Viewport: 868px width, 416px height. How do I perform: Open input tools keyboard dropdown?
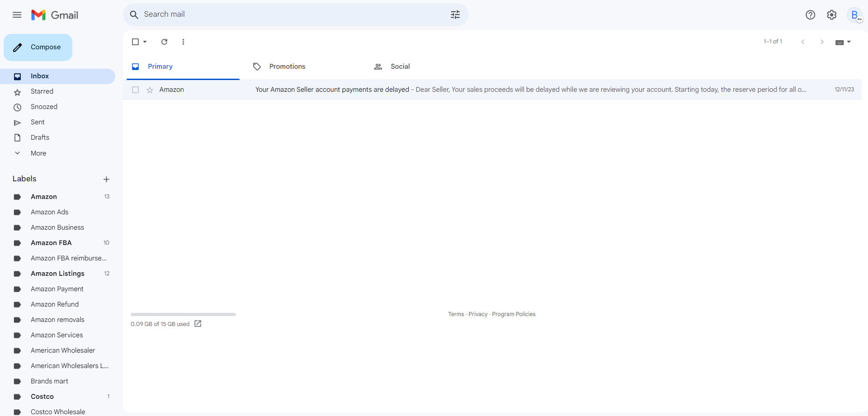[843, 42]
